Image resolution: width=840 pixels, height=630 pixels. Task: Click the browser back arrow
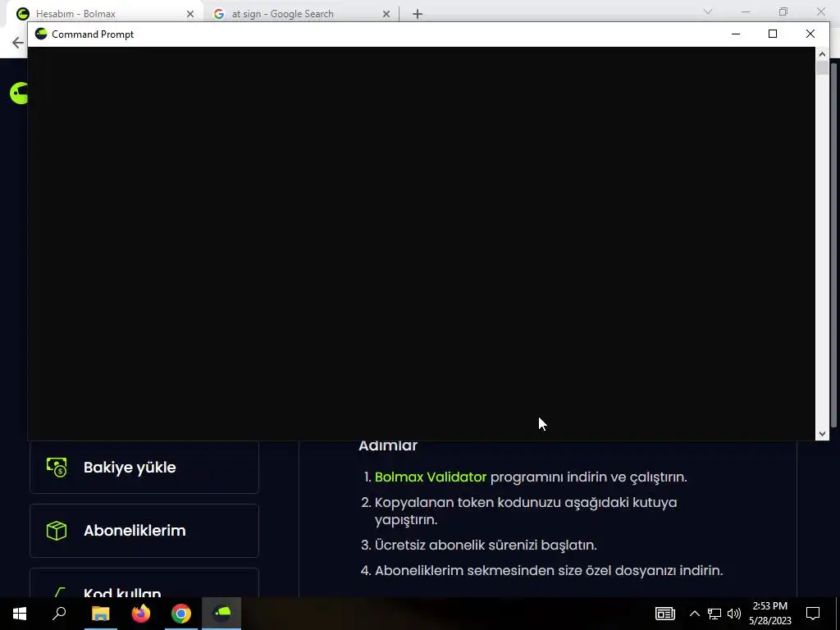[x=18, y=43]
